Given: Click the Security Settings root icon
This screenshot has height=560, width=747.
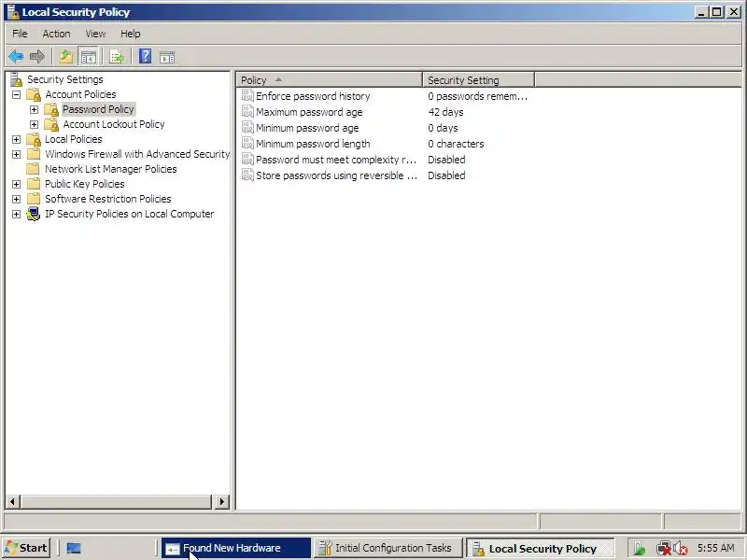Looking at the screenshot, I should tap(17, 79).
